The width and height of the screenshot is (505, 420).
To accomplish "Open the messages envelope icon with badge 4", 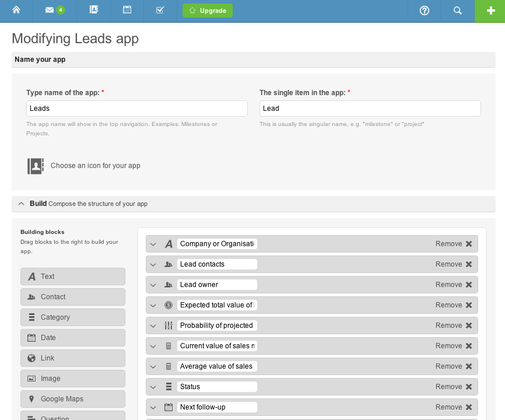I will 55,10.
